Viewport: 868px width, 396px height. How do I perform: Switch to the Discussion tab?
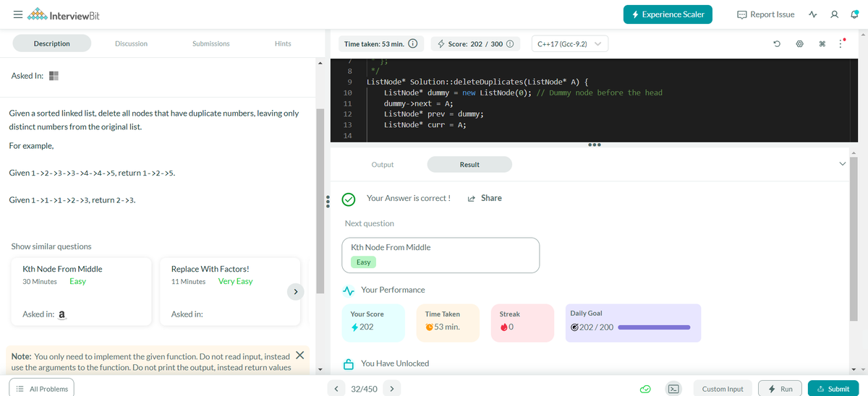[x=131, y=43]
